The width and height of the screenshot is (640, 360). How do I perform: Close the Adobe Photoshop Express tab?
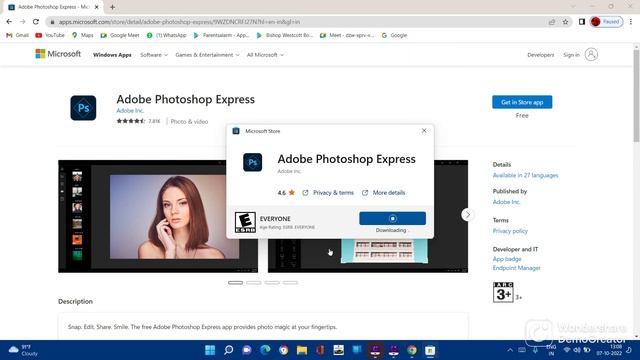tap(97, 7)
